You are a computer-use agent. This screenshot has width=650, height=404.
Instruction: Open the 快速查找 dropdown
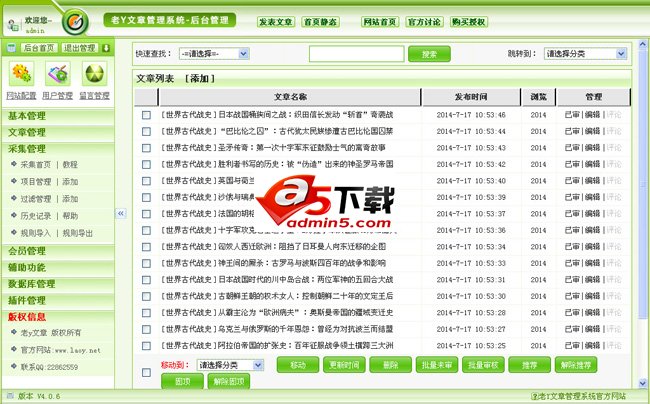[214, 53]
